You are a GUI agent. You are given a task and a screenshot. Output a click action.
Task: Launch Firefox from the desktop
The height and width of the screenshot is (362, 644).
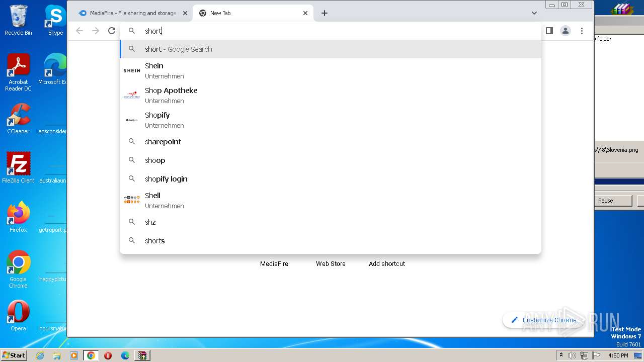[18, 217]
